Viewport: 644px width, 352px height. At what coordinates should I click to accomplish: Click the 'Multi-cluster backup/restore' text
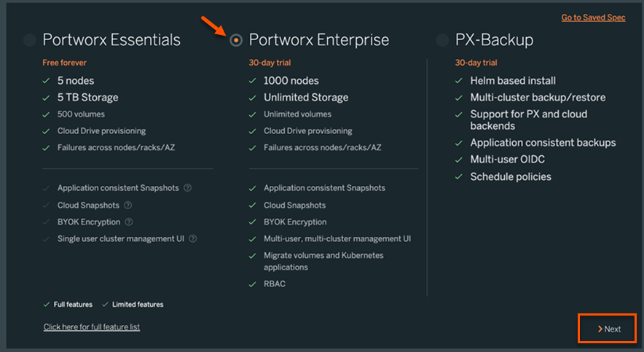[x=538, y=98]
